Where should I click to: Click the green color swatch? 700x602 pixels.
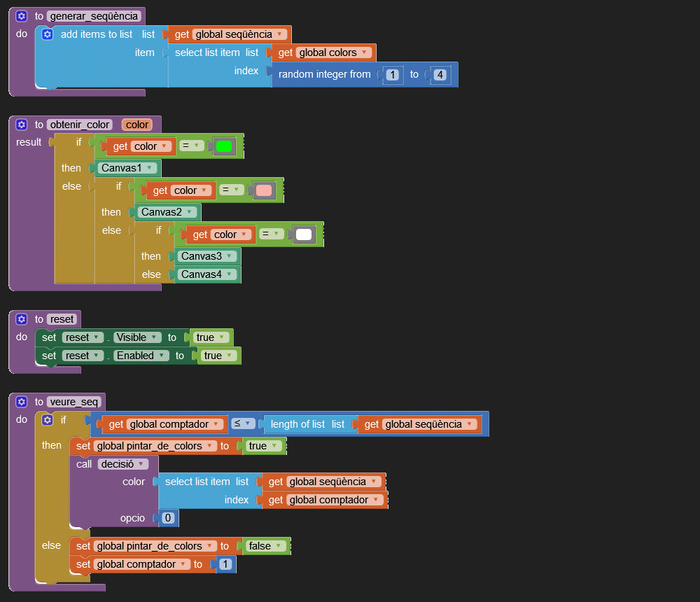pos(224,146)
